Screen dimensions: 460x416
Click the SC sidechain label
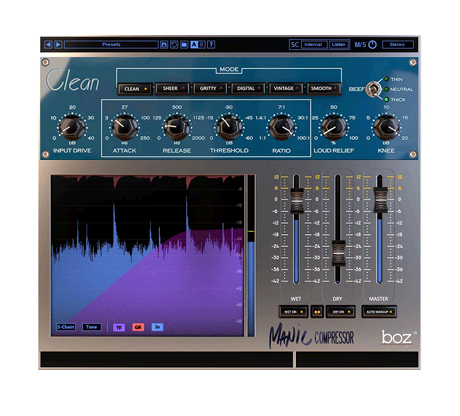click(295, 44)
